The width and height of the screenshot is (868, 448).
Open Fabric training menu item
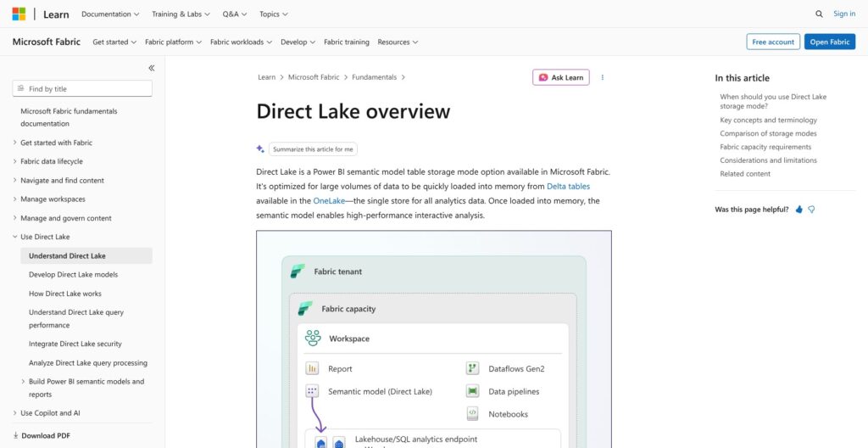(x=347, y=42)
